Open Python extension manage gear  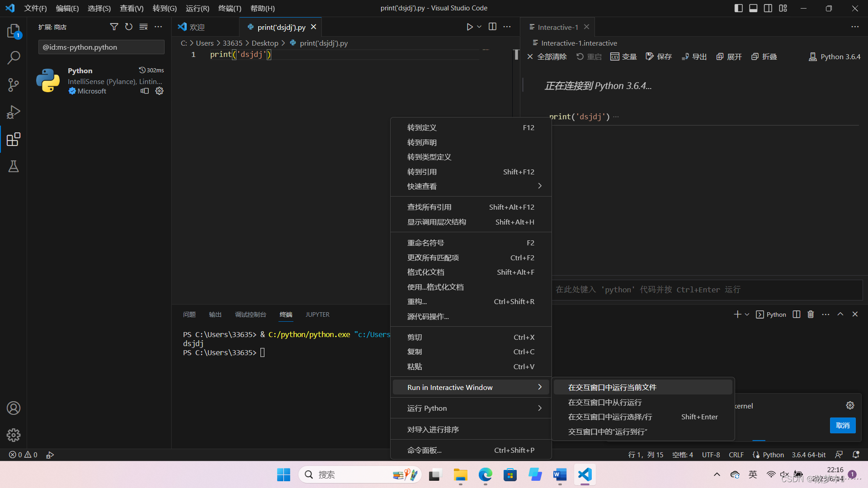pos(159,91)
